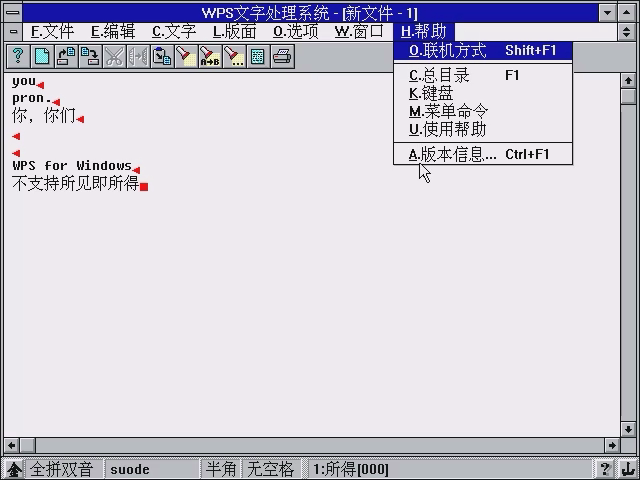
Task: Click the suode input field in status bar
Action: [x=151, y=469]
